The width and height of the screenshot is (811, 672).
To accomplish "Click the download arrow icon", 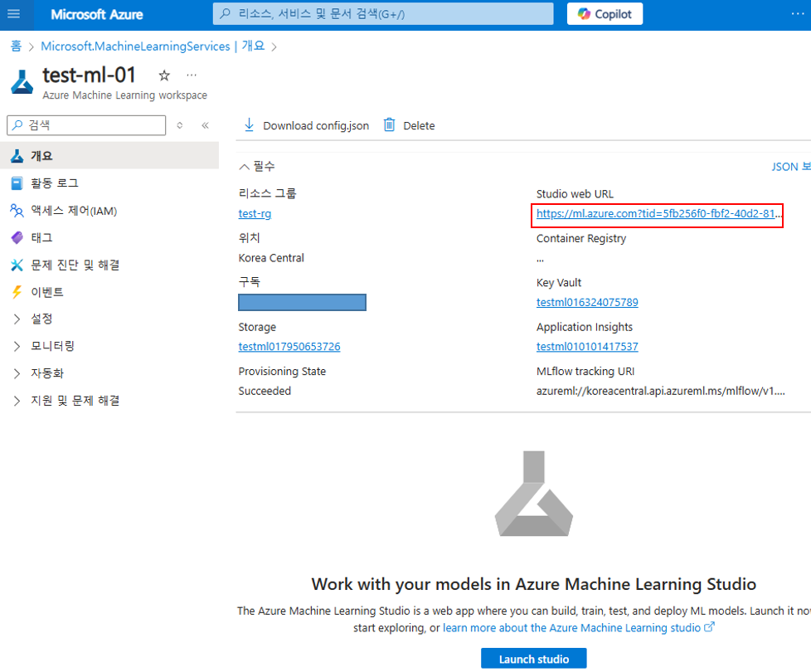I will coord(249,125).
